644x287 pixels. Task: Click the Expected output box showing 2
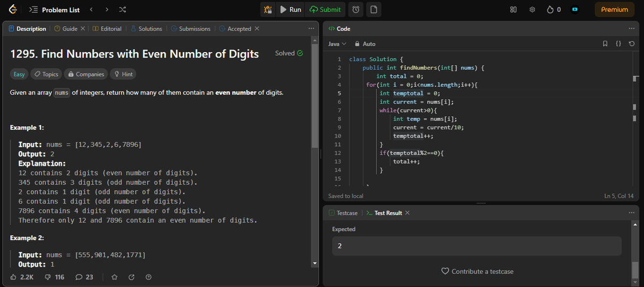(x=477, y=246)
